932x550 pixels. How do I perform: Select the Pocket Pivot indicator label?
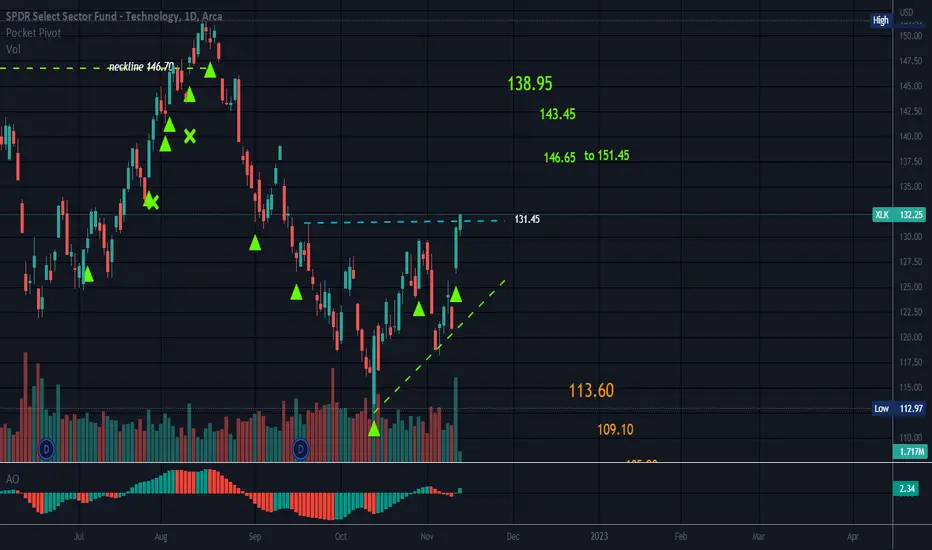click(x=33, y=33)
